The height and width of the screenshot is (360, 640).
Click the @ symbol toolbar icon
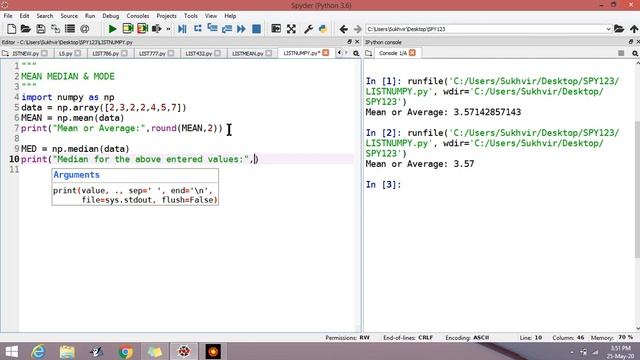pyautogui.click(x=84, y=29)
